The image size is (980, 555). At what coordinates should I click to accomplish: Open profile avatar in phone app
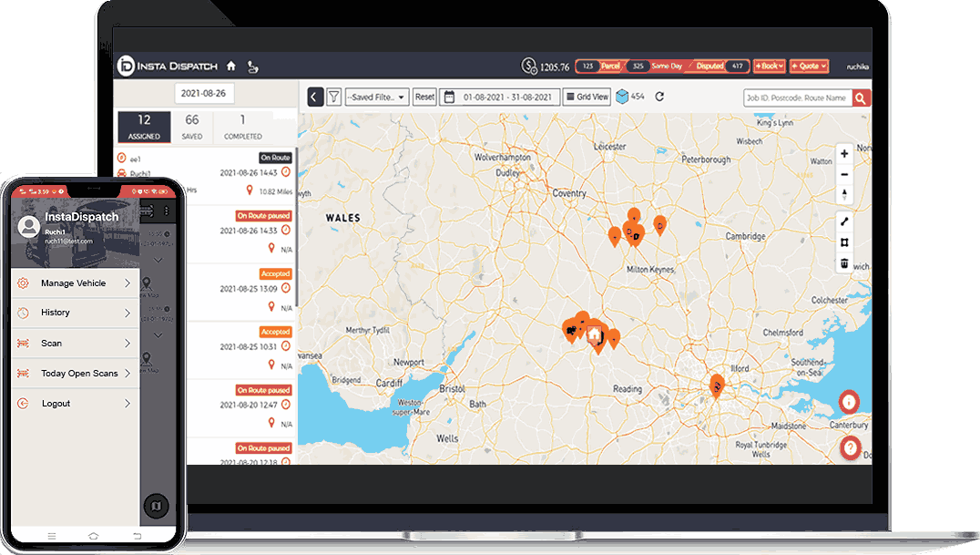[29, 226]
